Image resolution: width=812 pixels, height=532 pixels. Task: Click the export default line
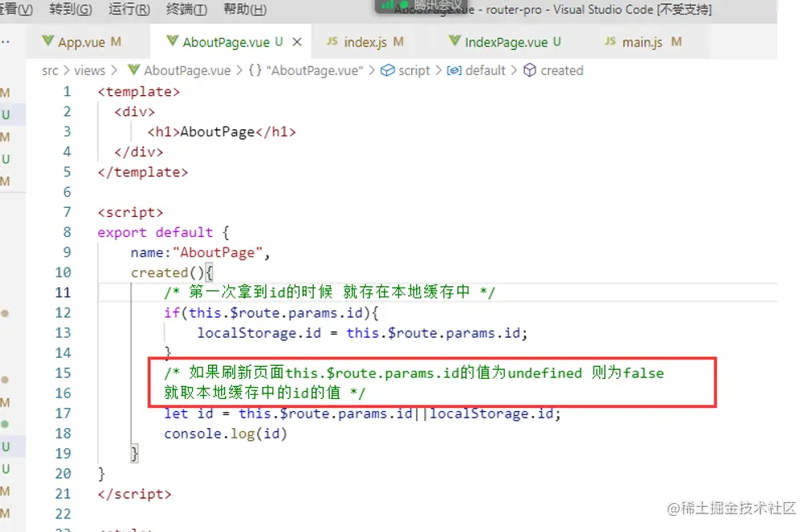pos(164,232)
